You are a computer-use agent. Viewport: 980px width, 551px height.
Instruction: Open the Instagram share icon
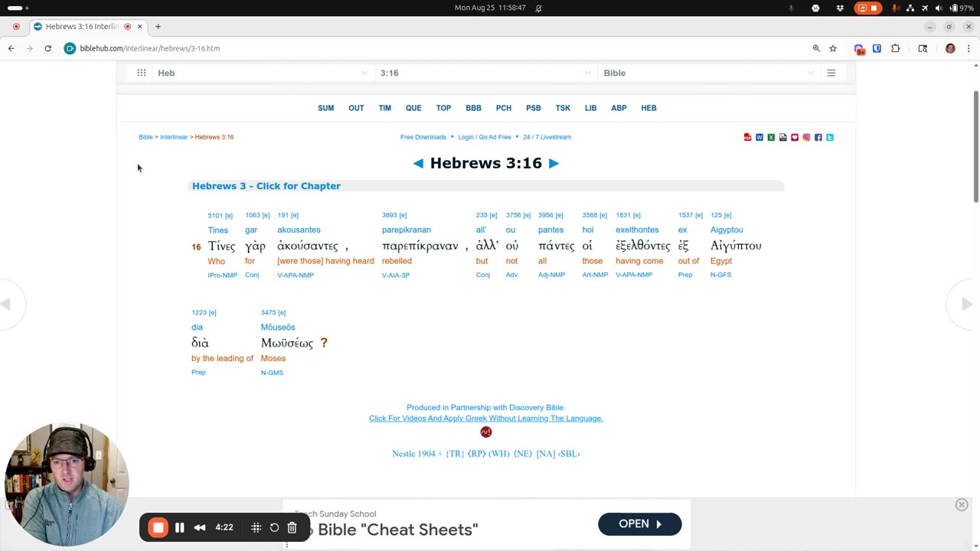(x=806, y=137)
